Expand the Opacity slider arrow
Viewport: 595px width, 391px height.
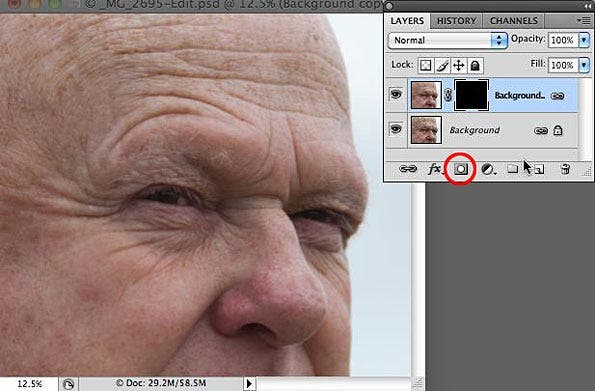[x=584, y=40]
